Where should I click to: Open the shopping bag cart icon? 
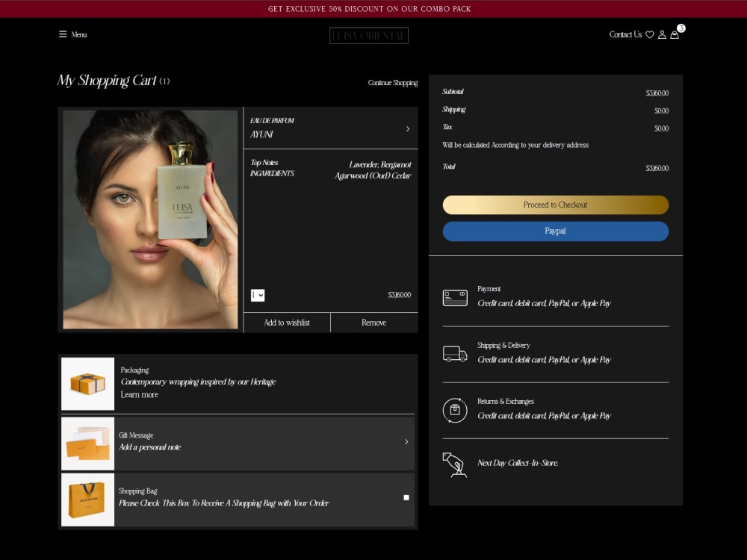pos(675,35)
